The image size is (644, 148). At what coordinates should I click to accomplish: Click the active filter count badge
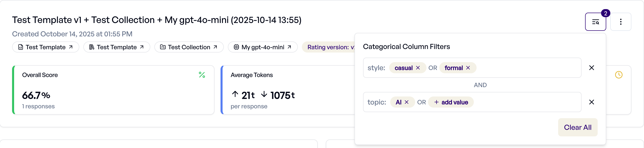[x=605, y=13]
